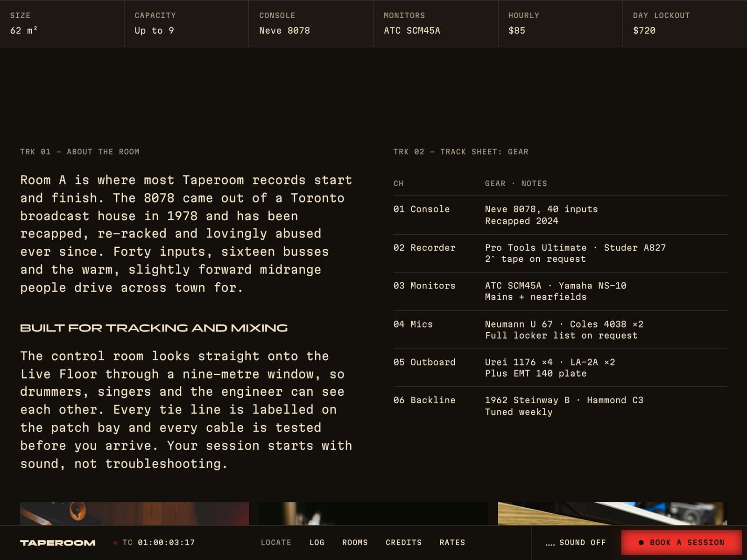Image resolution: width=747 pixels, height=560 pixels.
Task: Click the MONITORS 'ATC SCM45A' spec value
Action: click(412, 30)
